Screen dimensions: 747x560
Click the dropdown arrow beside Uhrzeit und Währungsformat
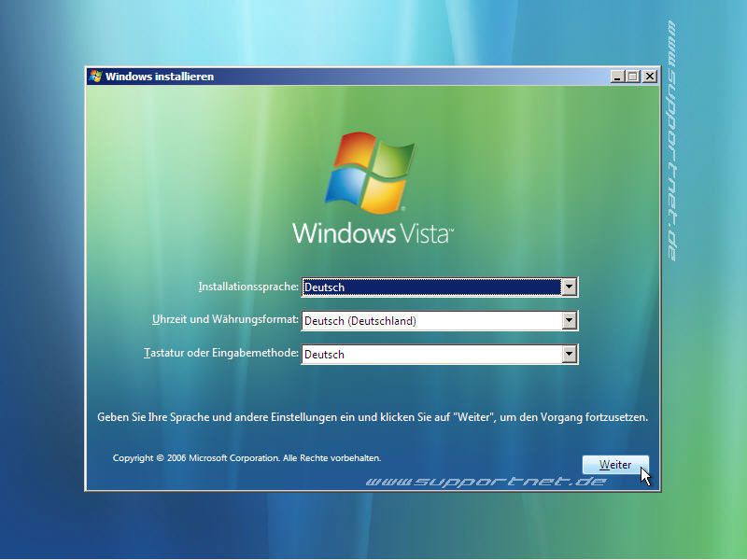click(570, 319)
